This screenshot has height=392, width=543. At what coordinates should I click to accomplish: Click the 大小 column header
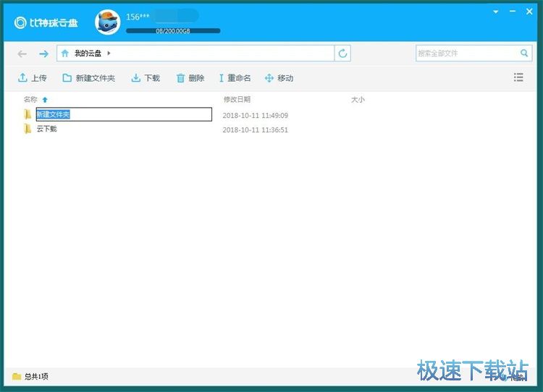[x=358, y=100]
